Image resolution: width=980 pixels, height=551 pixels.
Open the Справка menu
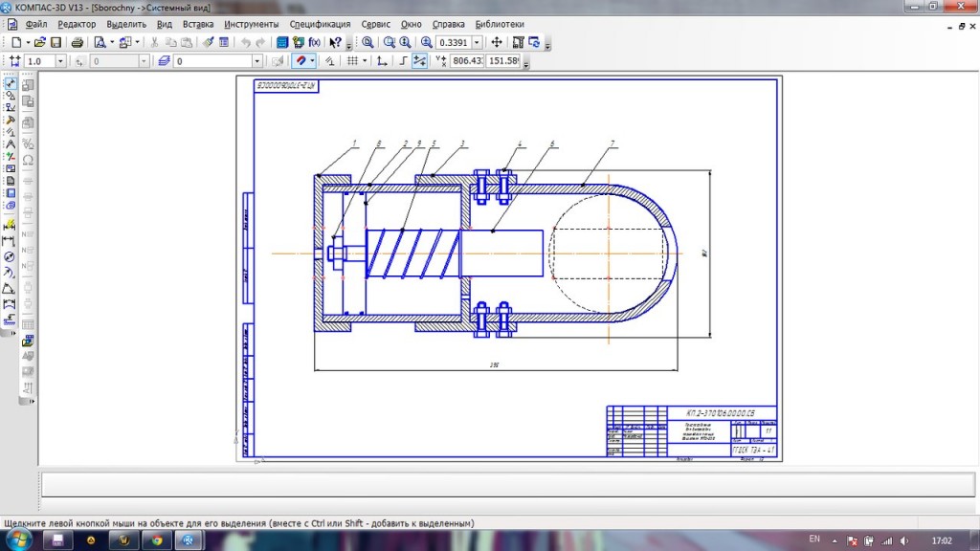pos(448,24)
